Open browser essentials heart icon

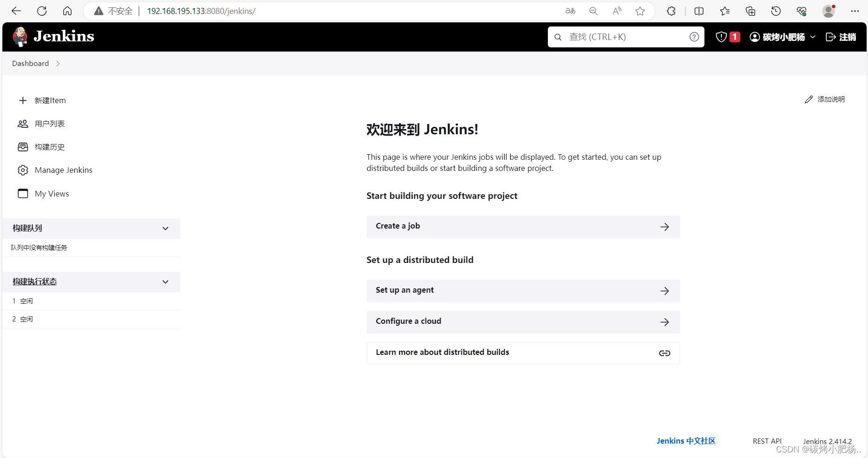[801, 11]
